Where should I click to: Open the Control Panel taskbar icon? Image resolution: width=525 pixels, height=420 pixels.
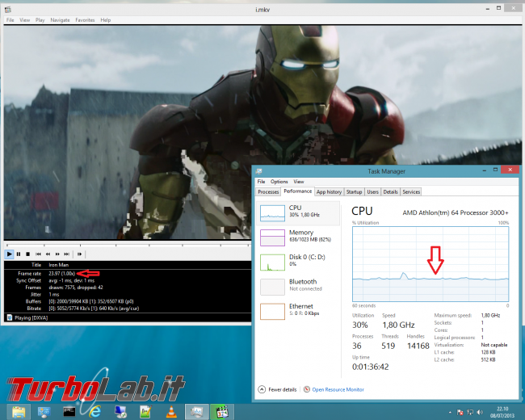[44, 412]
